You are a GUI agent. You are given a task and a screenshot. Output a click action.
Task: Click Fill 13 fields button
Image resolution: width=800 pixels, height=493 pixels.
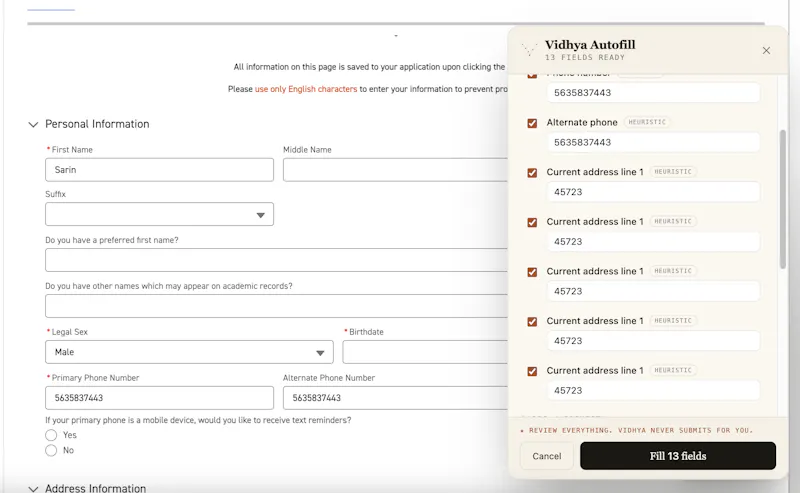click(x=678, y=456)
